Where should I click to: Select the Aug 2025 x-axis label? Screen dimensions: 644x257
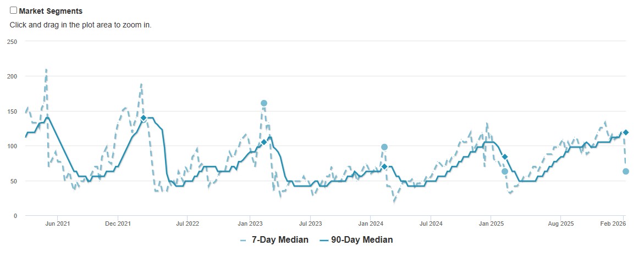[561, 224]
